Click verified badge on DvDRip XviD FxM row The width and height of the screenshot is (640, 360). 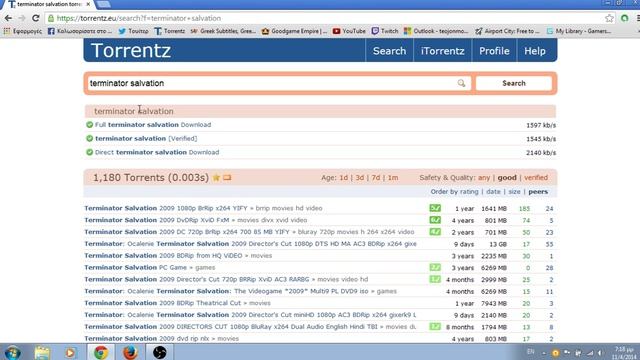(435, 220)
